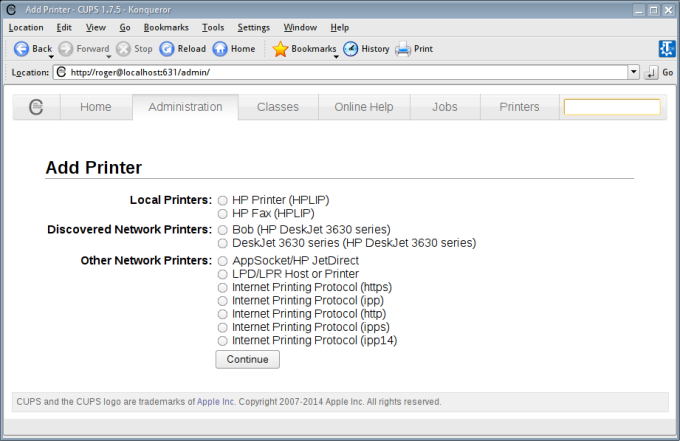
Task: Click the CUPS icon in title bar
Action: coord(11,10)
